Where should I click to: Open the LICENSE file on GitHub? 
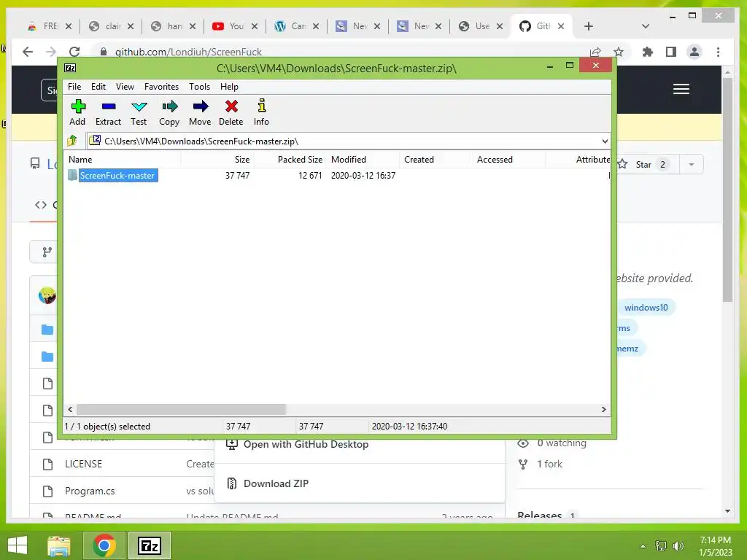(x=83, y=464)
